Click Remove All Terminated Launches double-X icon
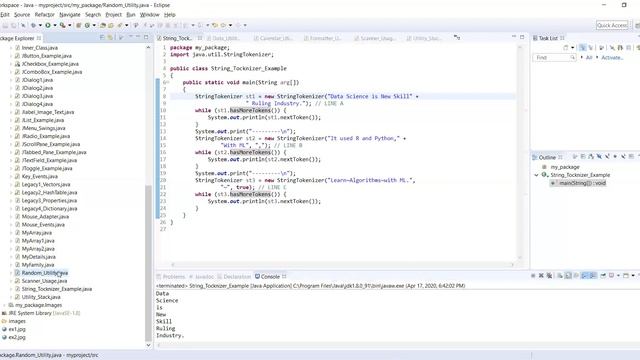Screen dimensions: 640x360 tap(549, 276)
